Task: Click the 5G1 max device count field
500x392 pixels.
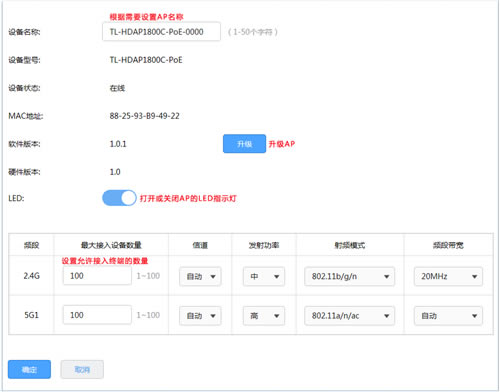Action: [97, 315]
